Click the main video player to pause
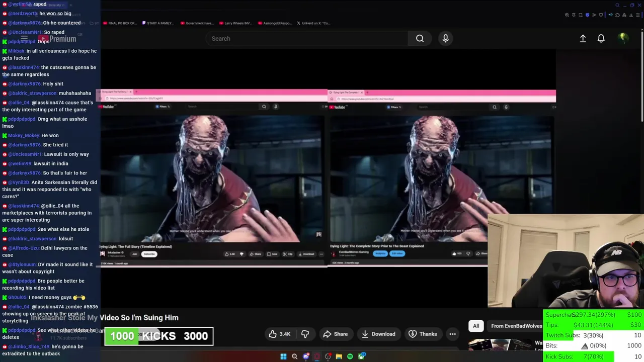 pos(328,178)
